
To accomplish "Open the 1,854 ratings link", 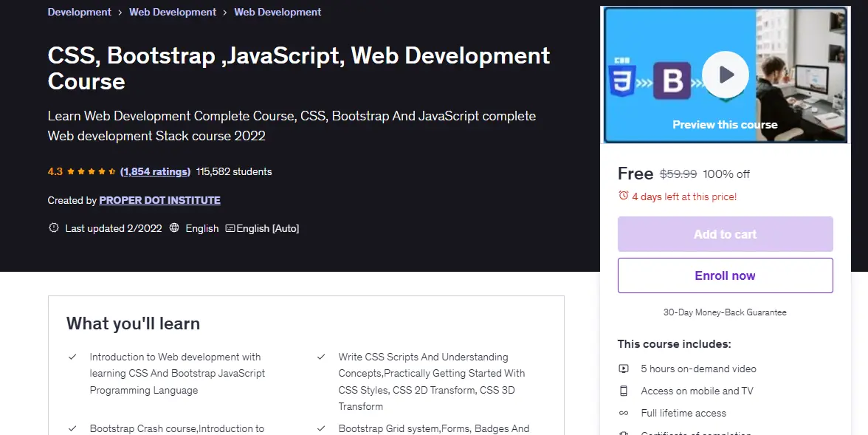I will tap(155, 172).
